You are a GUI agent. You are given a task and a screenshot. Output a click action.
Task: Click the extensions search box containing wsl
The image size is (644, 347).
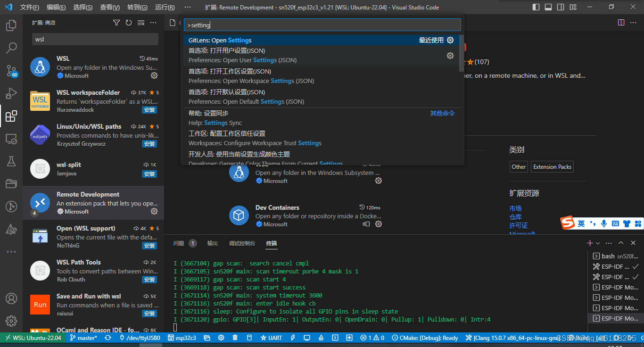[95, 39]
